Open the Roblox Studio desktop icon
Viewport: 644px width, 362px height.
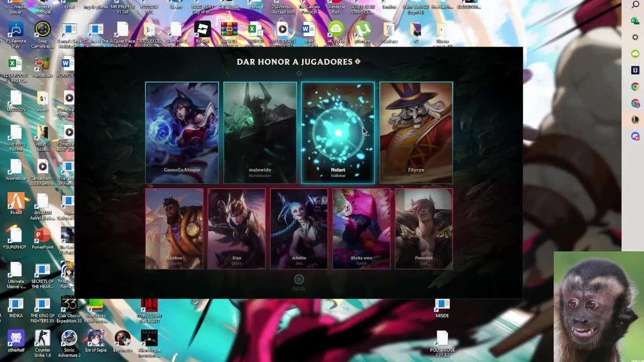click(x=202, y=35)
